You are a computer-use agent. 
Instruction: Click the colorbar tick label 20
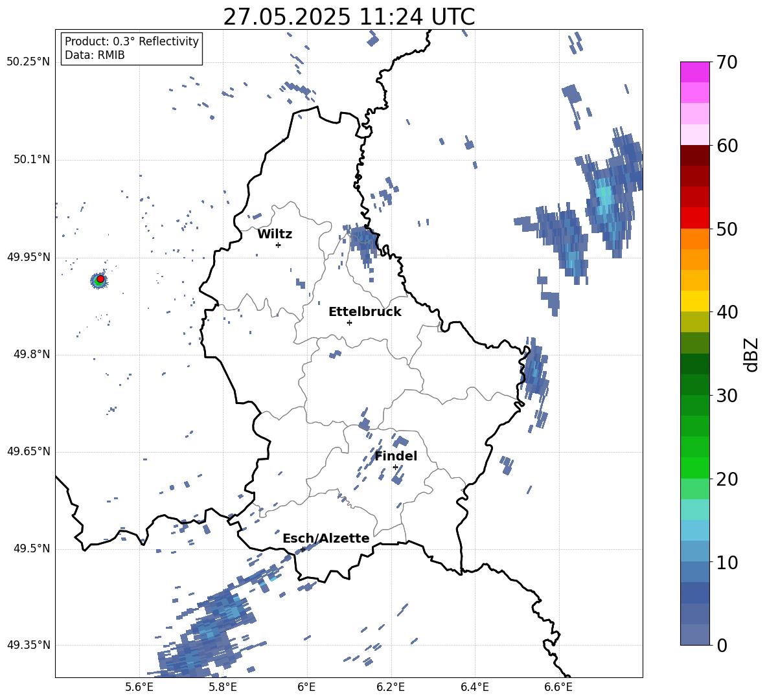[x=727, y=479]
